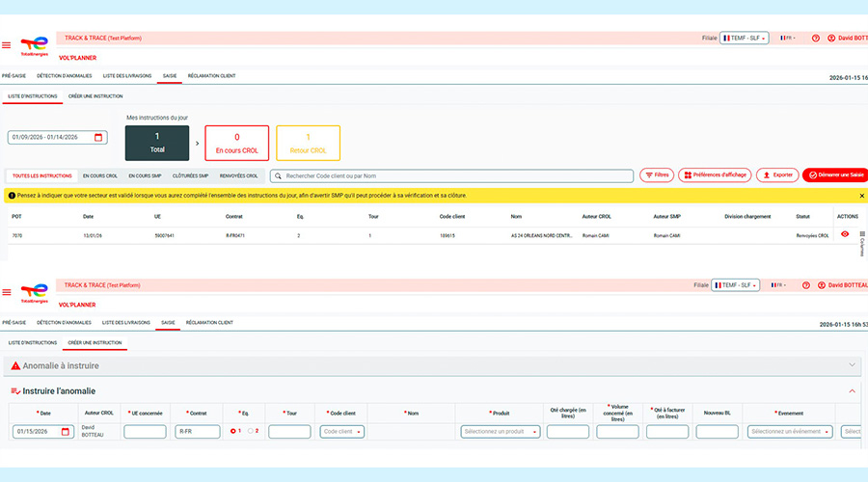Select Eq. radio option 1
The width and height of the screenshot is (868, 482).
[x=231, y=431]
